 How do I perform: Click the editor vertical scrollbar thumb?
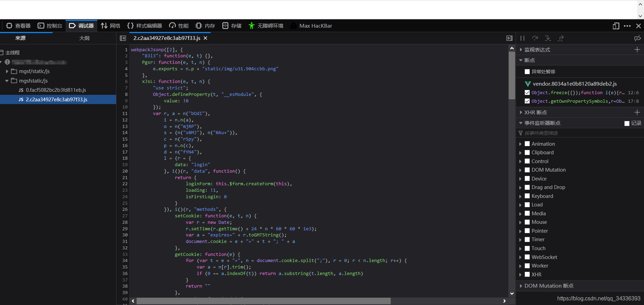click(x=512, y=76)
